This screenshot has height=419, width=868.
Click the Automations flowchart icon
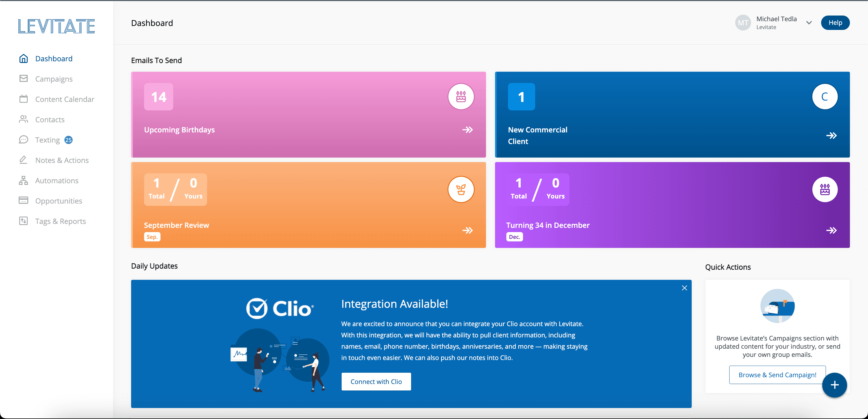click(x=23, y=180)
